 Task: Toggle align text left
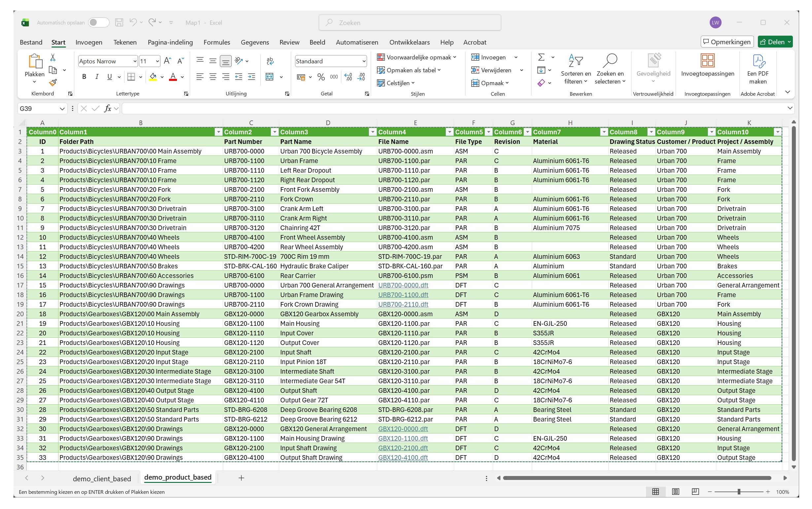coord(200,77)
